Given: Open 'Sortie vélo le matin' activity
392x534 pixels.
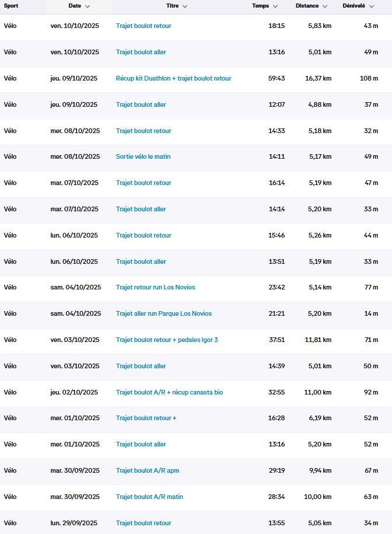Looking at the screenshot, I should coord(143,156).
